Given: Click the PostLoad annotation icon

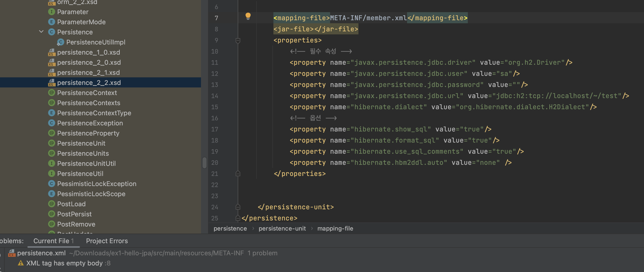Looking at the screenshot, I should (52, 204).
